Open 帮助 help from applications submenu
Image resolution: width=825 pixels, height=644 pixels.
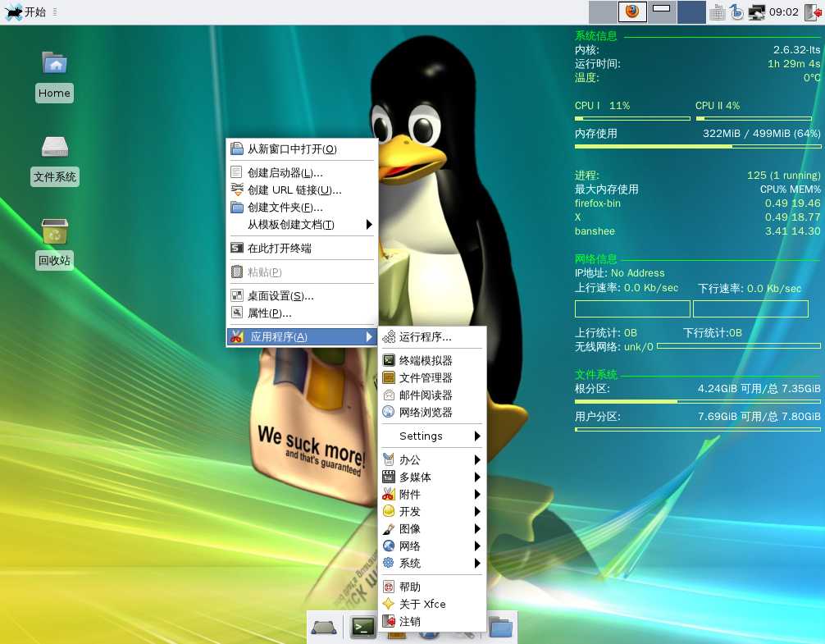pyautogui.click(x=432, y=587)
